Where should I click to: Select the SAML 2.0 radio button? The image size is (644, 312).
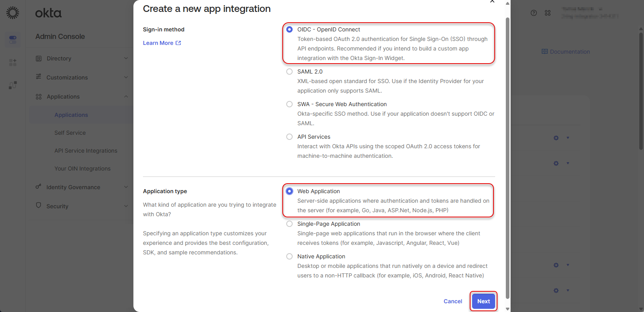pos(289,72)
